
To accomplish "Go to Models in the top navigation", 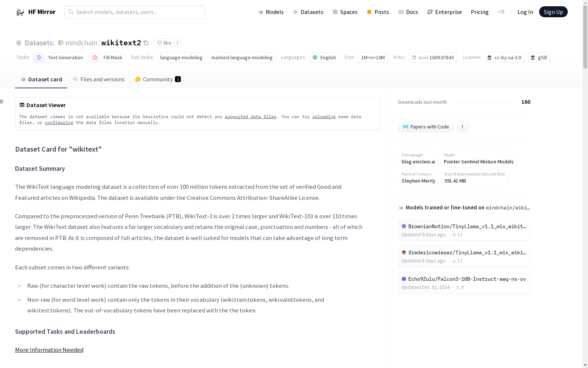I will coord(271,12).
